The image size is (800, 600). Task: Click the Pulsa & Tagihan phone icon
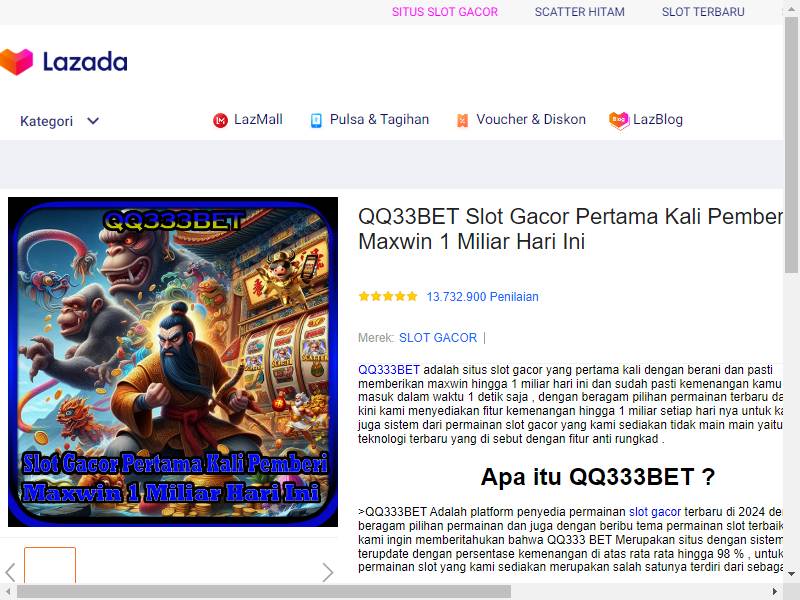(x=316, y=120)
